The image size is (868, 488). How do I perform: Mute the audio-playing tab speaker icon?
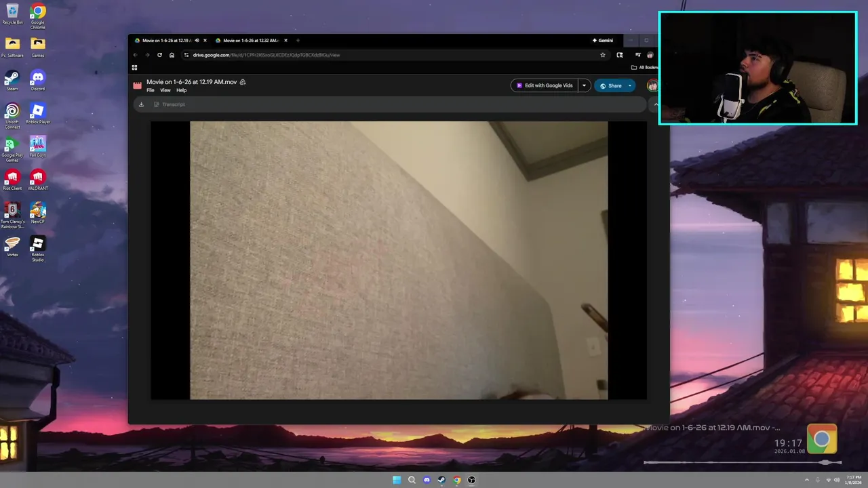click(197, 41)
